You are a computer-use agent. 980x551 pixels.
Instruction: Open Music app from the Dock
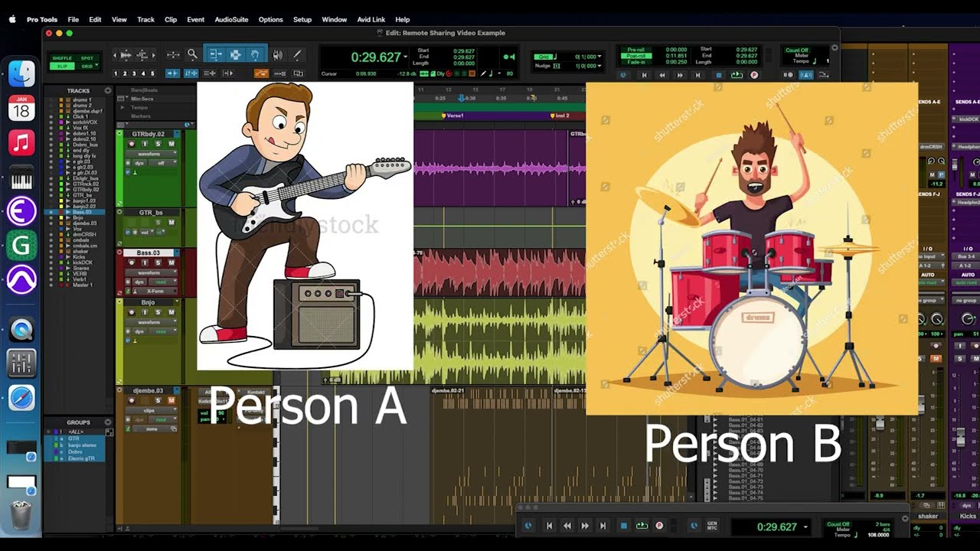(x=21, y=143)
